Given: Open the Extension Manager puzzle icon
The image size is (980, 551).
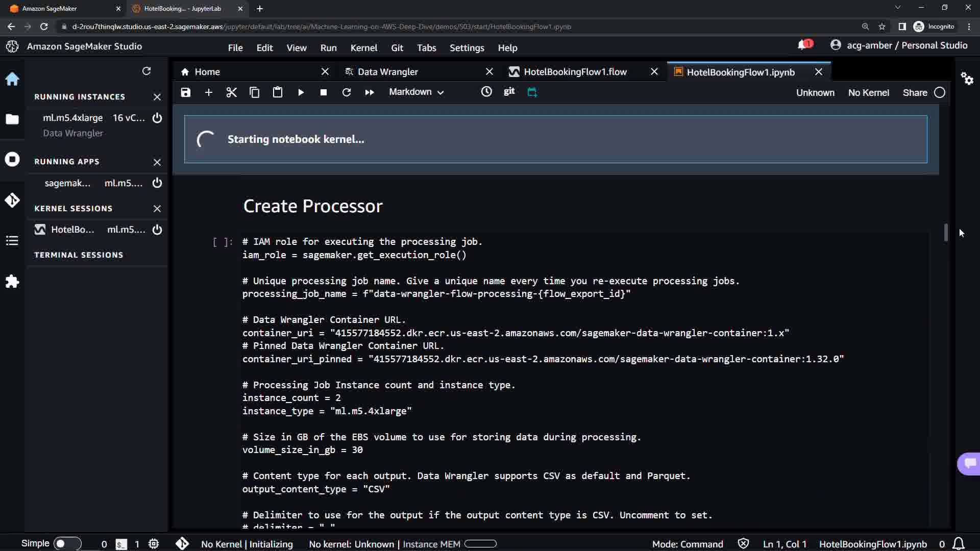Looking at the screenshot, I should (x=12, y=281).
